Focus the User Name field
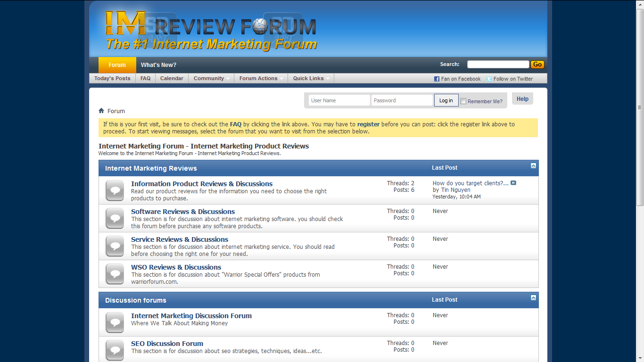This screenshot has width=644, height=362. click(x=339, y=100)
